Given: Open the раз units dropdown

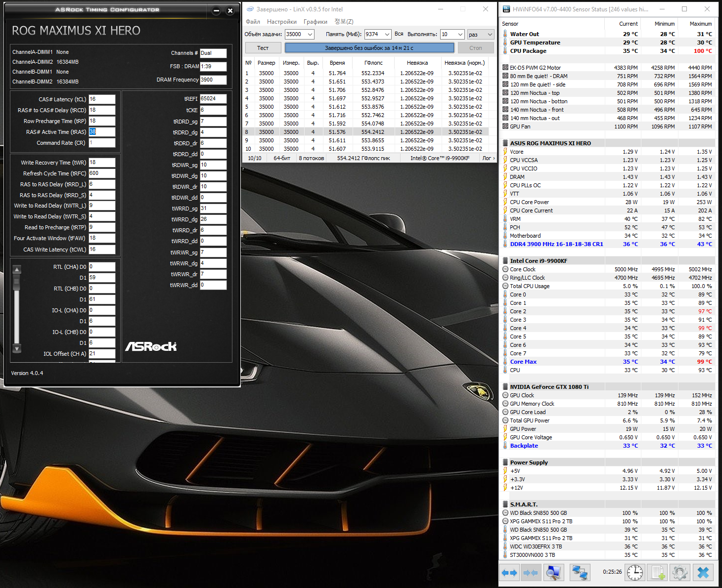Looking at the screenshot, I should tap(490, 35).
